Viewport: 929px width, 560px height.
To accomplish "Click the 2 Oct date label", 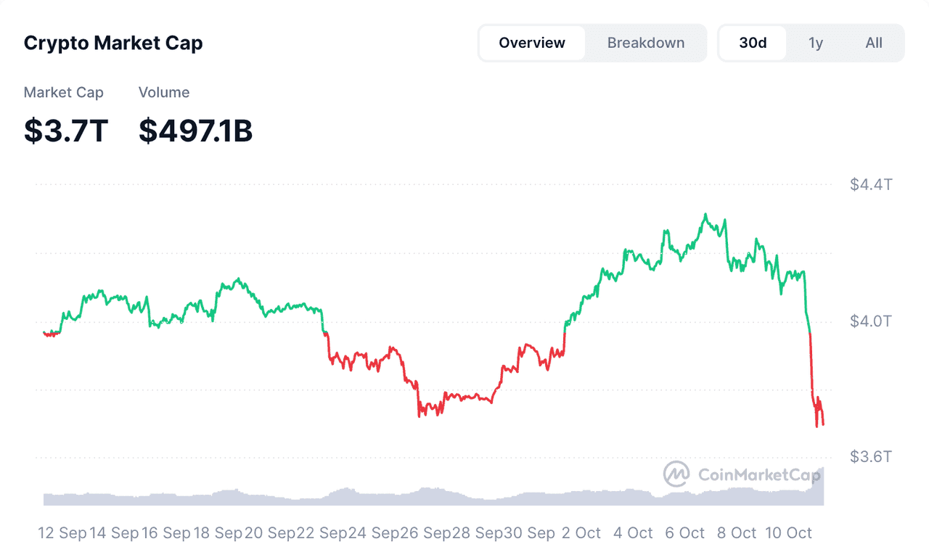I will click(581, 533).
